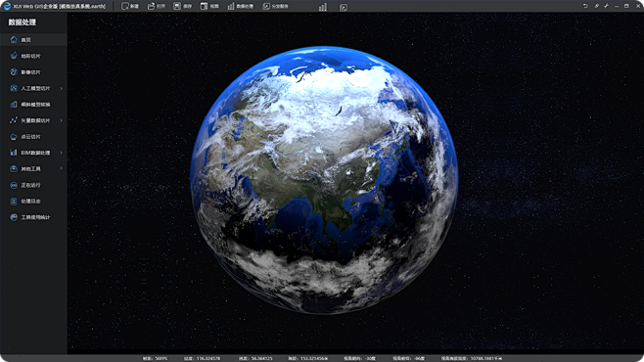Click the boxed arrow icon beside chart icon
Screen dimensions: 644x362
344,7
